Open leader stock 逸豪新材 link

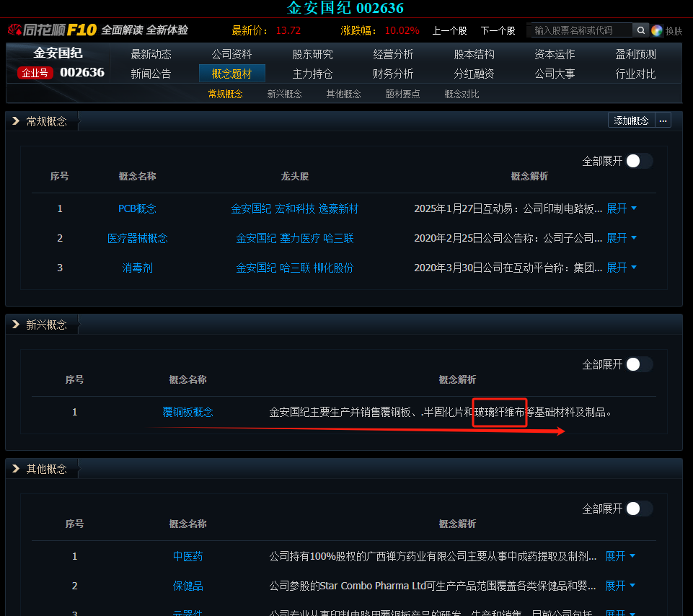click(x=338, y=208)
